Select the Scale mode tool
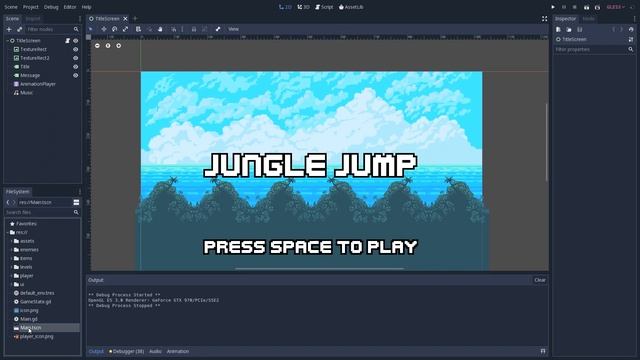 tap(125, 29)
